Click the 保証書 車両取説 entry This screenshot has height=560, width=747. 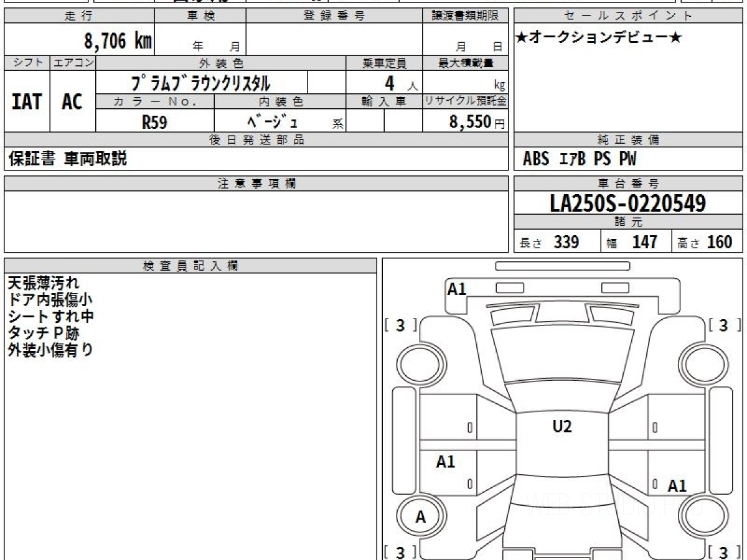point(68,159)
